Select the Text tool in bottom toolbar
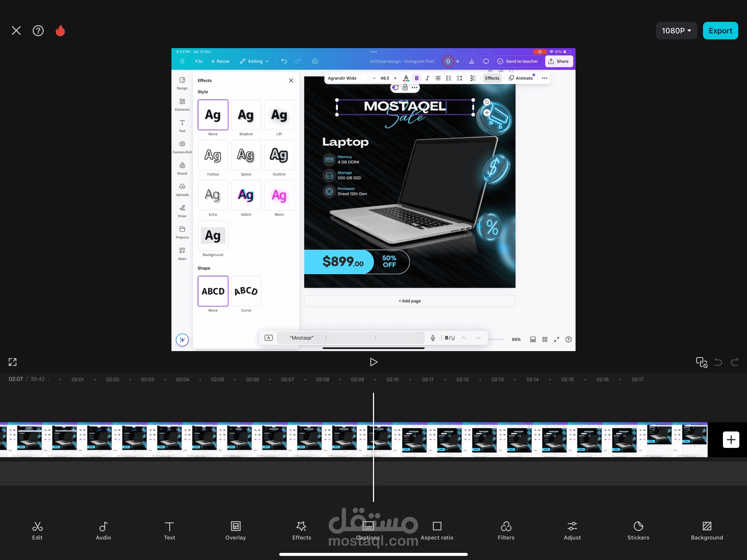The height and width of the screenshot is (560, 747). point(169,531)
